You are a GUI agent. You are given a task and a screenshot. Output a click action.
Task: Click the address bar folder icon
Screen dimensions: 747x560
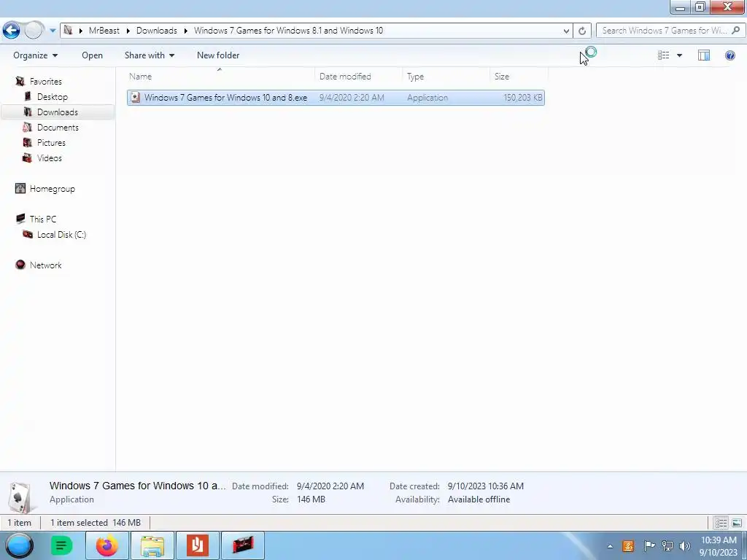point(68,31)
